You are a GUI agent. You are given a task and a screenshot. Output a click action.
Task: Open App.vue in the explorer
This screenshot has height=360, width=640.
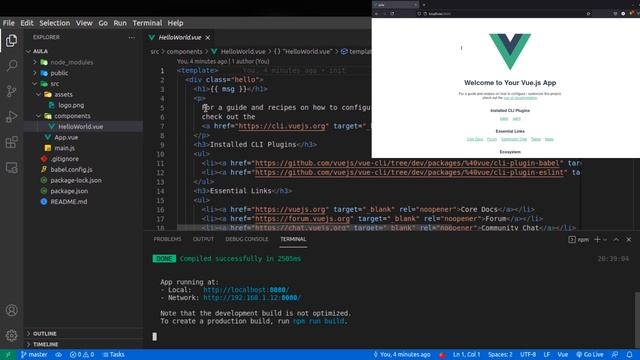(66, 137)
